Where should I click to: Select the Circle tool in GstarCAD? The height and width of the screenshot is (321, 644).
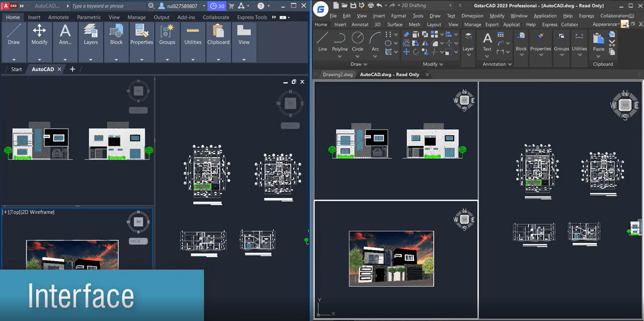[x=357, y=42]
